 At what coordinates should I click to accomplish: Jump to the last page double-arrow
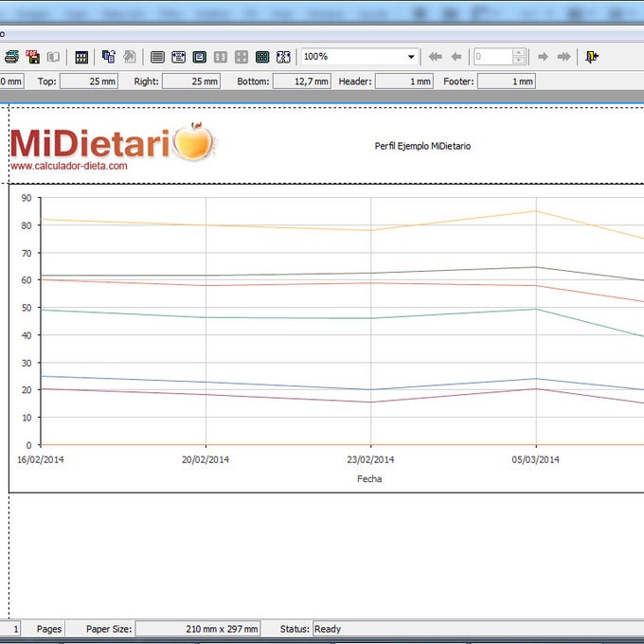coord(563,57)
